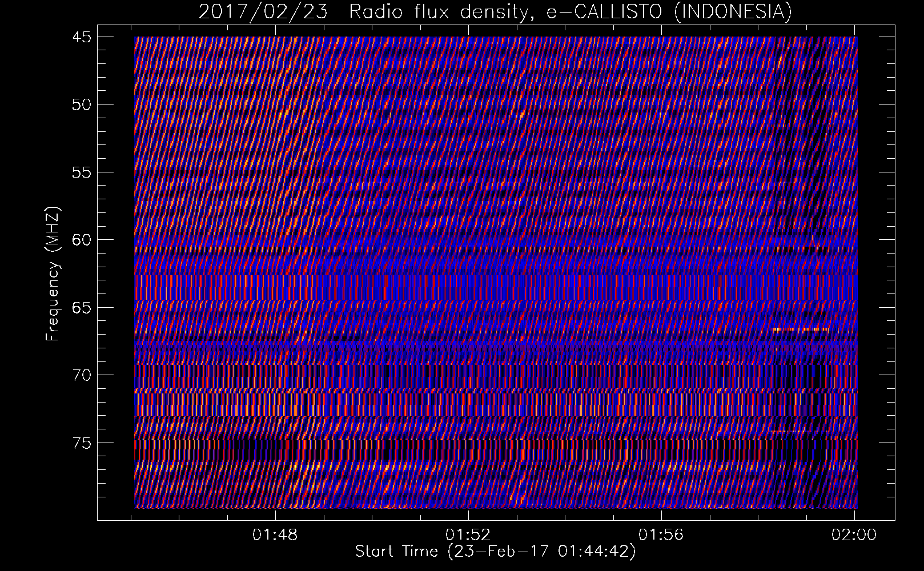
Task: Click the 60 frequency tick label
Action: coord(81,240)
